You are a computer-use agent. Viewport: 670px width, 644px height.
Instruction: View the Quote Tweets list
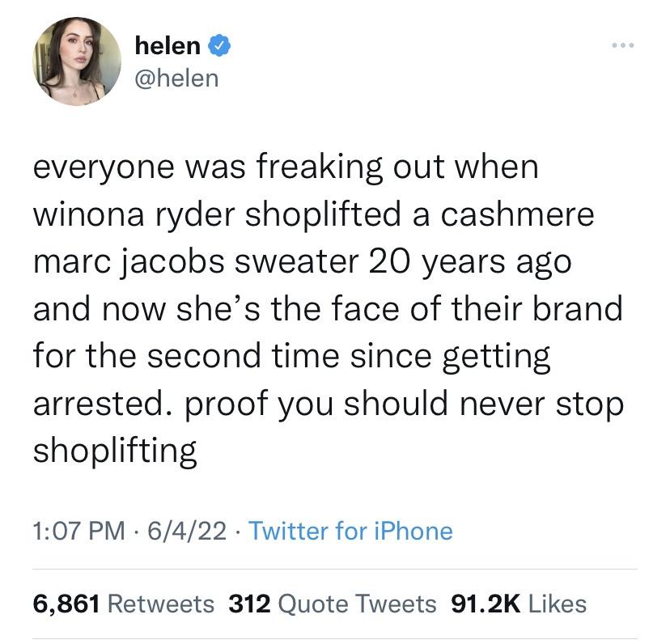coord(360,604)
